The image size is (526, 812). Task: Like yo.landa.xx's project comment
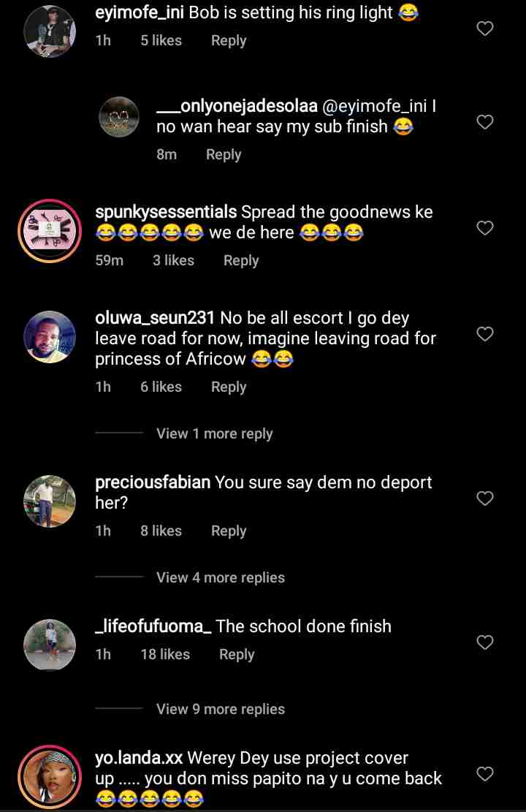click(x=485, y=774)
